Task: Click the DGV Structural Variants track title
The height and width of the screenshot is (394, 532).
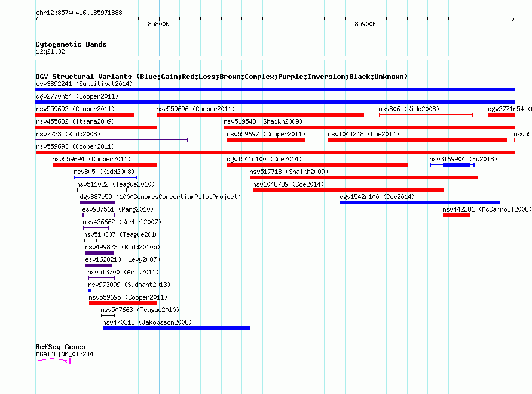Action: [222, 77]
